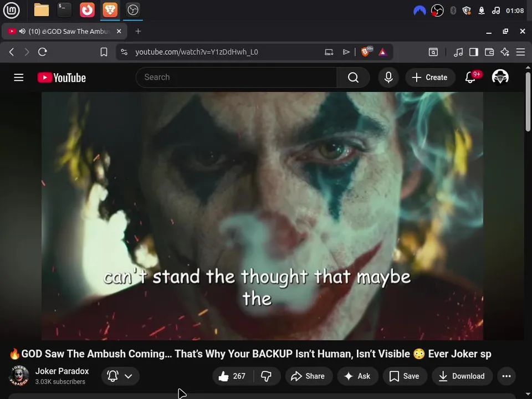Viewport: 532px width, 399px height.
Task: Go to YouTube home via logo
Action: 62,78
